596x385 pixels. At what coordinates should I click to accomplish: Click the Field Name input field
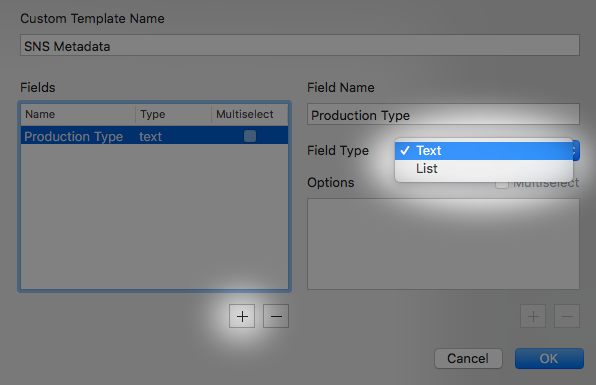pos(443,114)
